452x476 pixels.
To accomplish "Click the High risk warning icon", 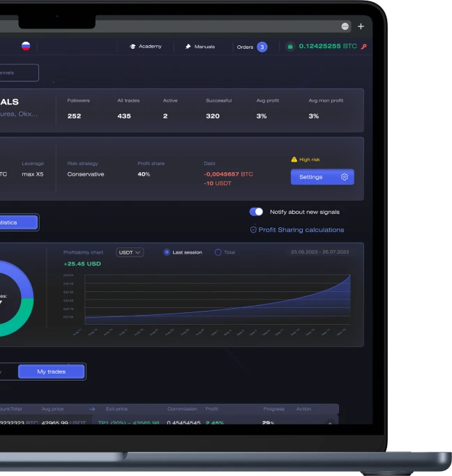I will (x=294, y=160).
